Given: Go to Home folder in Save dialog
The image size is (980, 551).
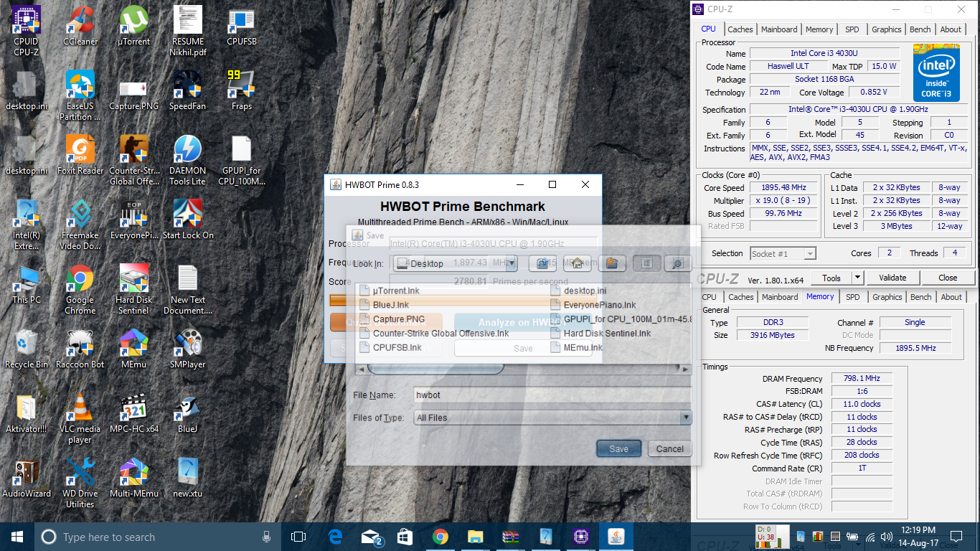Looking at the screenshot, I should [x=577, y=263].
